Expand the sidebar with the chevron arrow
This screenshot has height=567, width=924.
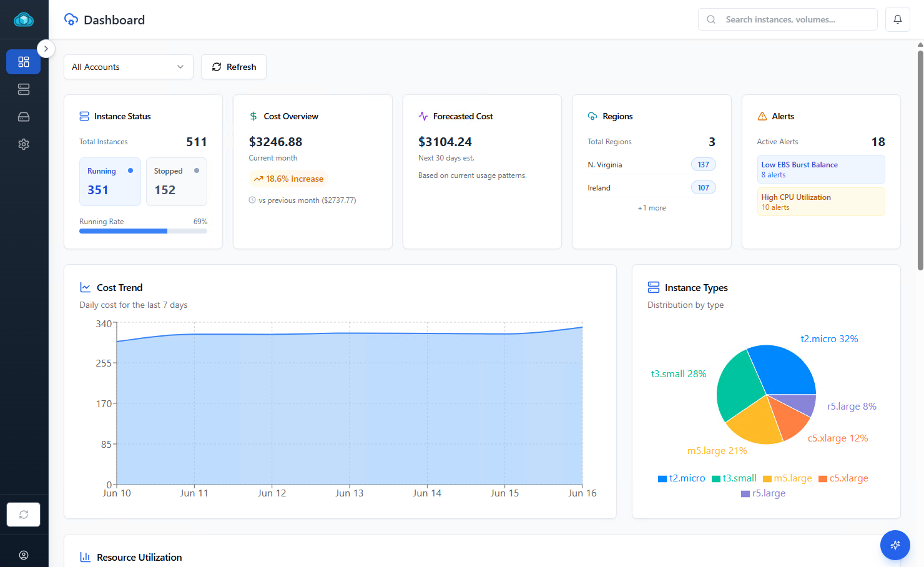[46, 48]
